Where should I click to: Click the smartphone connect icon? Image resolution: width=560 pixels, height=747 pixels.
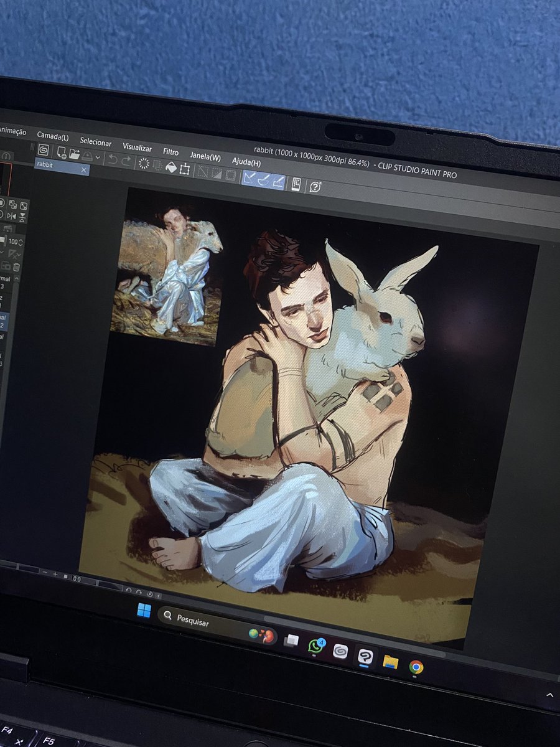coord(296,184)
